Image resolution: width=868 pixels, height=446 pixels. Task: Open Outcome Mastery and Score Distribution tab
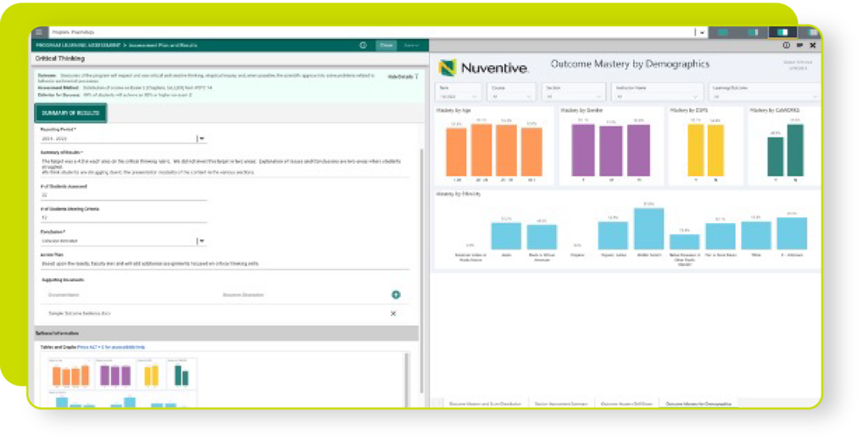tap(484, 404)
